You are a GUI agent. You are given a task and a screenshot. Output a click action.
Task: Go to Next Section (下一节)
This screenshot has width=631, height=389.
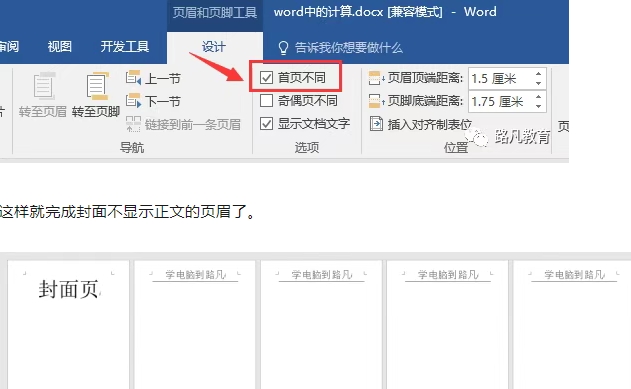(x=153, y=101)
